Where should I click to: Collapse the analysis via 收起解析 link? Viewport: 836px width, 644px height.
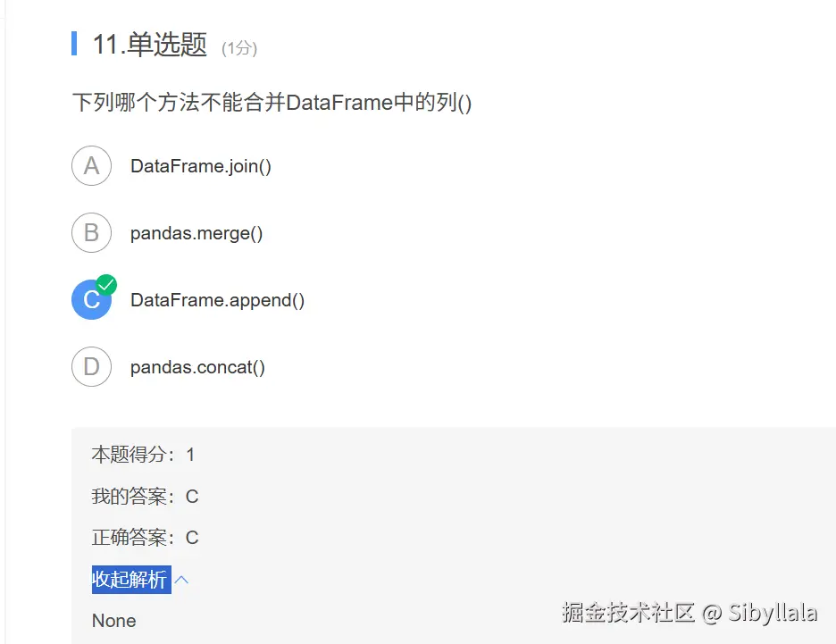tap(130, 580)
